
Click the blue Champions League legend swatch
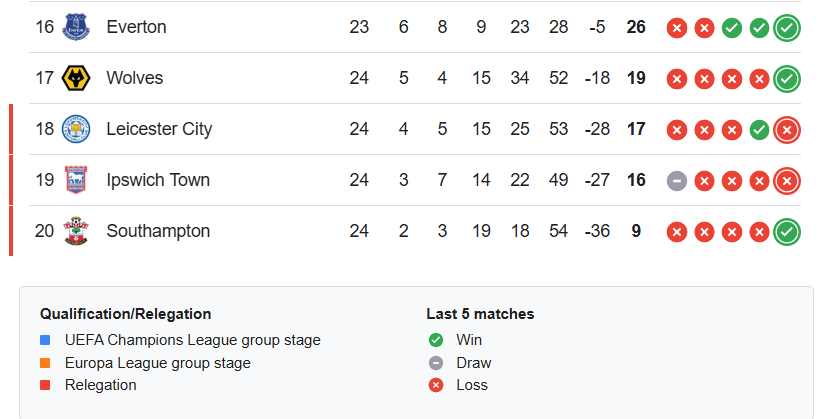45,340
